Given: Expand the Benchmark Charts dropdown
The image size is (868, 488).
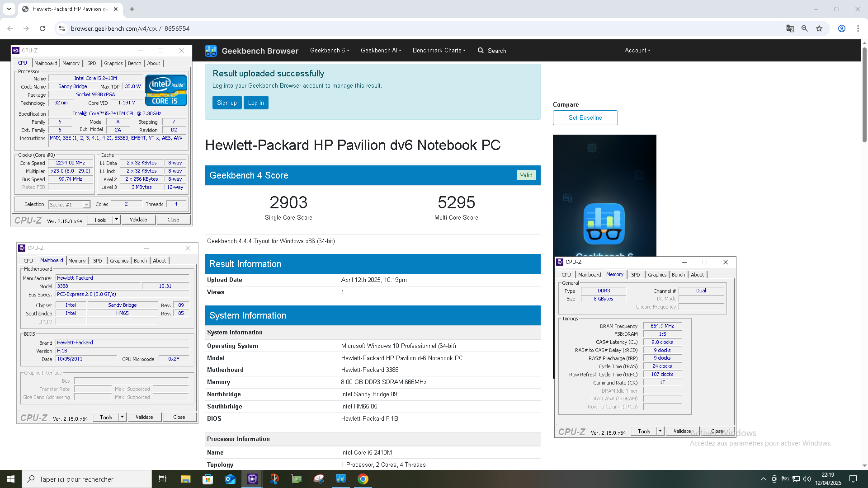Looking at the screenshot, I should (439, 51).
